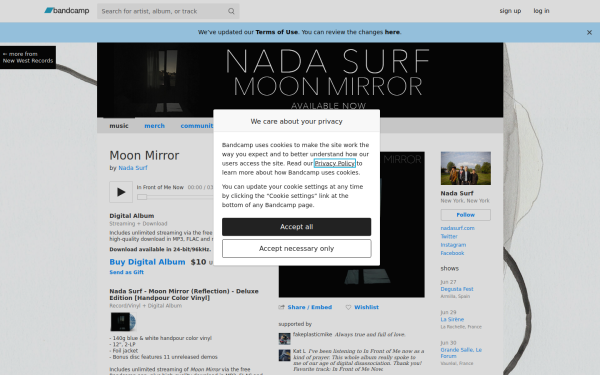Click the track progress slider handle
The width and height of the screenshot is (600, 375).
pos(142,197)
